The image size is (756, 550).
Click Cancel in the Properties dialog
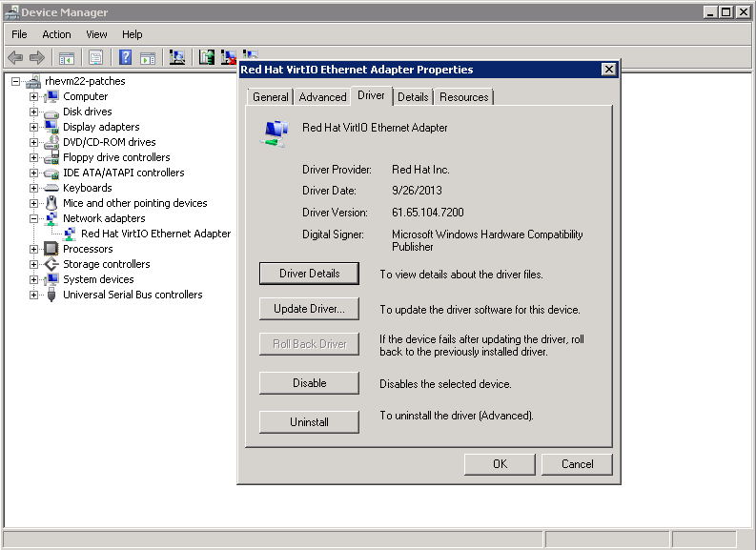point(577,463)
